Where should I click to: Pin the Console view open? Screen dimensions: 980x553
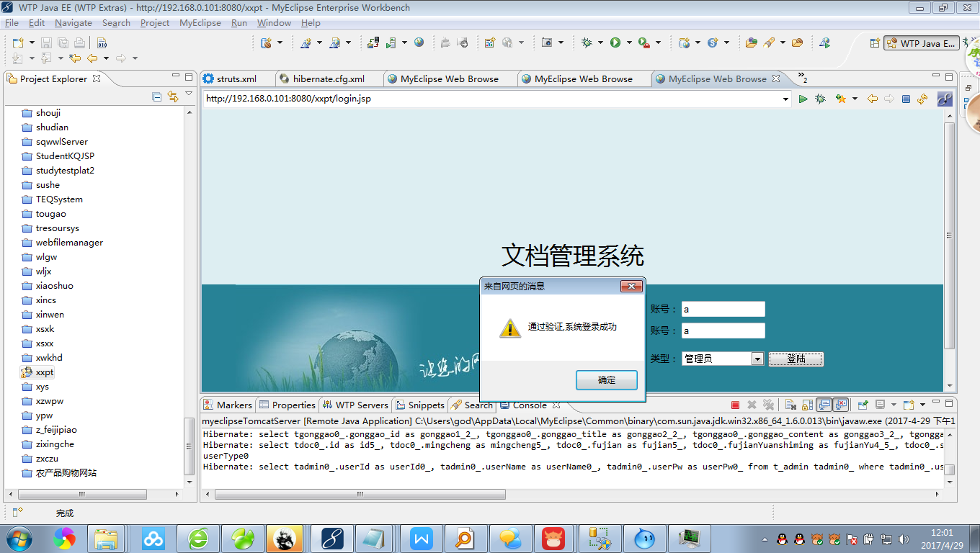(x=863, y=405)
